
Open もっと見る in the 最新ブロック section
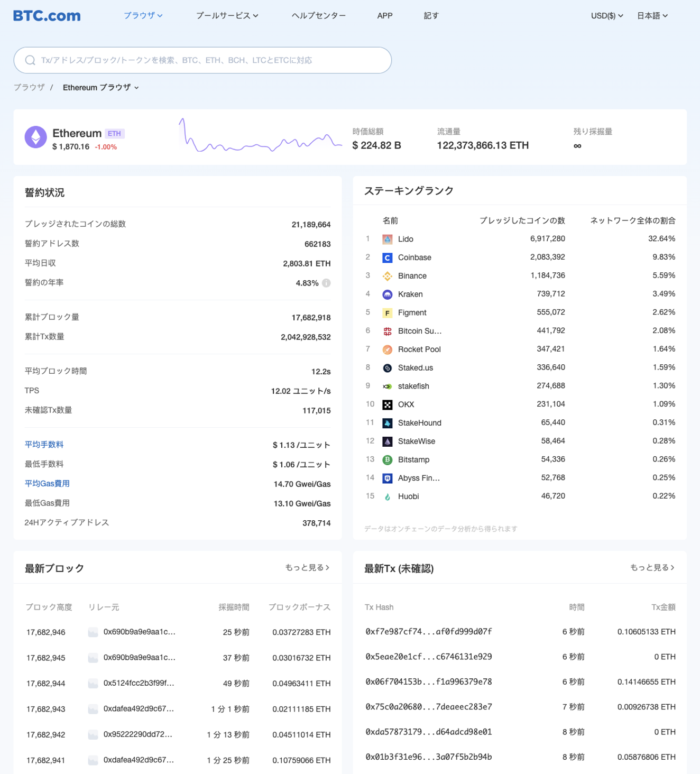click(x=307, y=567)
